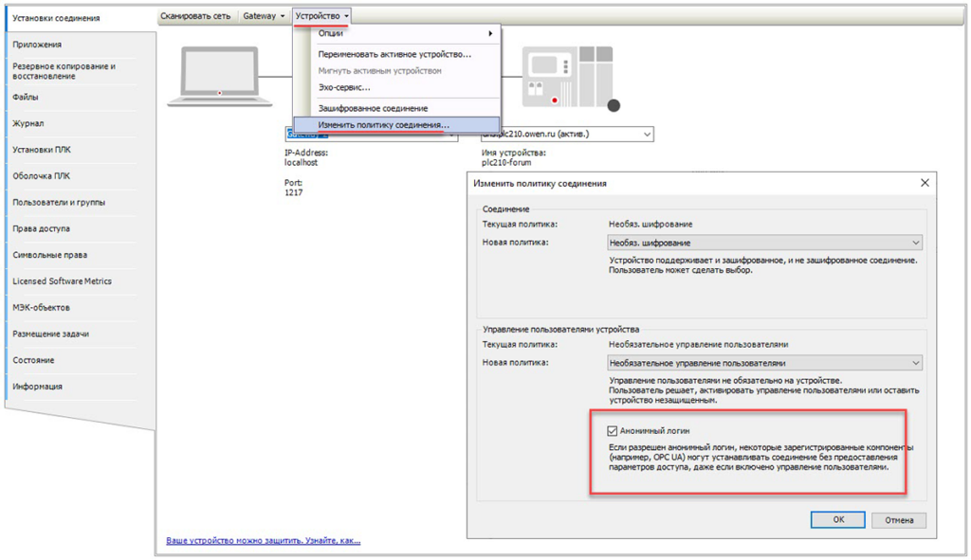Screen dimensions: 971x560
Task: Open the user management policy dropdown
Action: pyautogui.click(x=764, y=363)
